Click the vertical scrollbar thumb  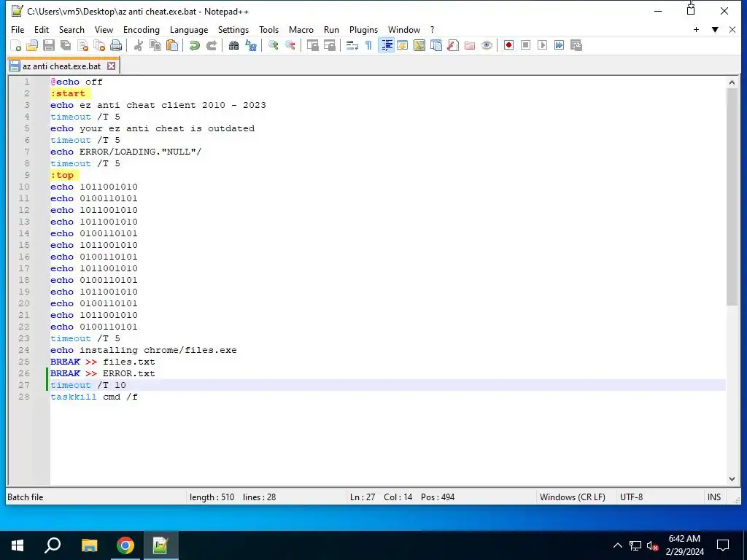tap(732, 197)
